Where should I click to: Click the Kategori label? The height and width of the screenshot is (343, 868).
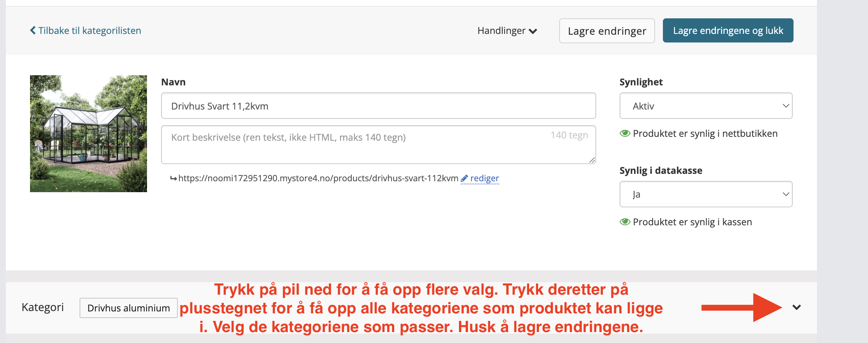pyautogui.click(x=43, y=307)
